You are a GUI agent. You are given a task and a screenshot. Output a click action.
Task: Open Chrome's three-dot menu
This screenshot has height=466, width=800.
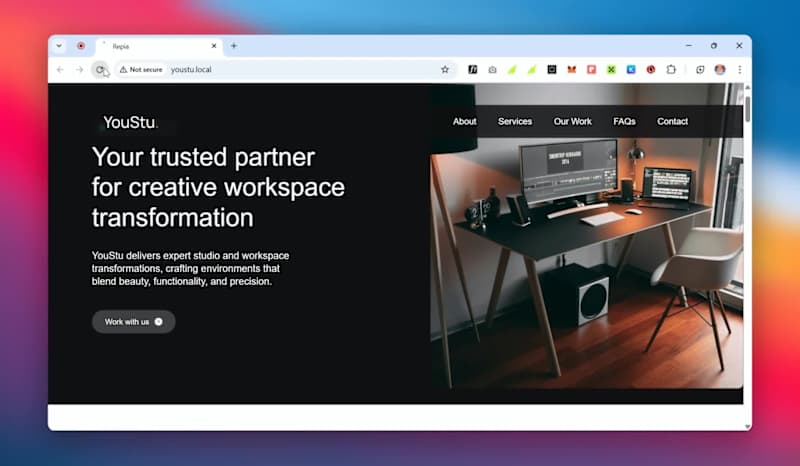(739, 69)
